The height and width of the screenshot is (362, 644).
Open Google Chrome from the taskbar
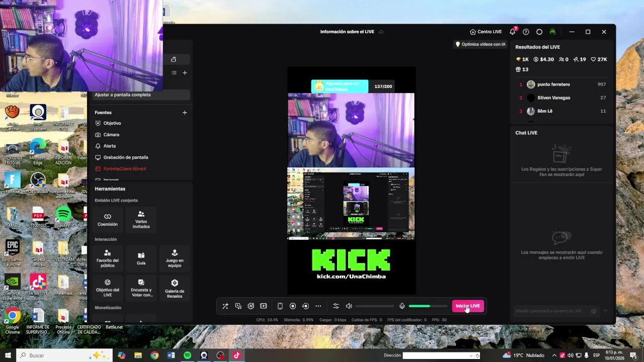tap(154, 355)
